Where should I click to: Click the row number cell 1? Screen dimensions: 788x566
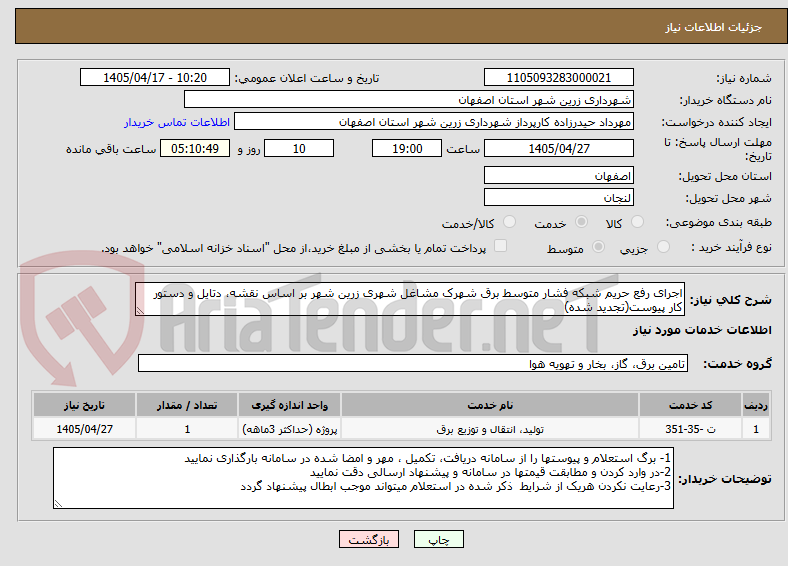(x=756, y=429)
